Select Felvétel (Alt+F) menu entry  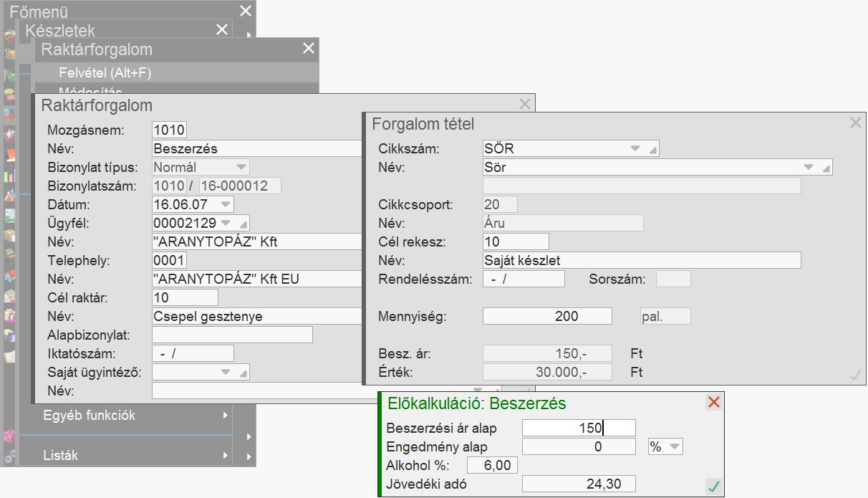coord(175,72)
